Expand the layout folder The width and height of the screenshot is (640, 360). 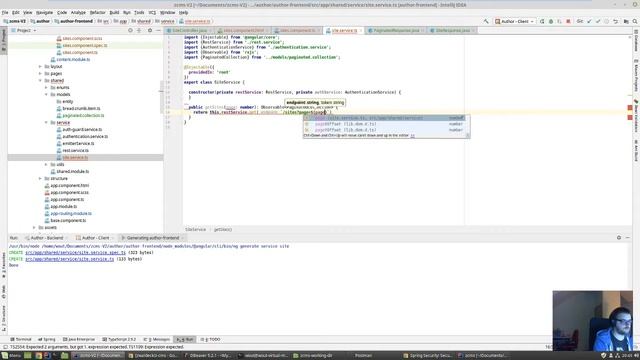click(40, 67)
